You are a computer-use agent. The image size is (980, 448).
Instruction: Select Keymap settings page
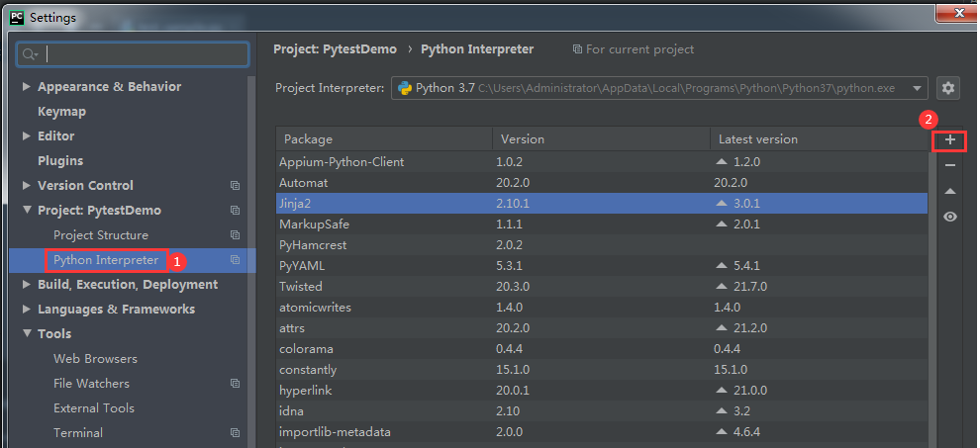coord(62,111)
